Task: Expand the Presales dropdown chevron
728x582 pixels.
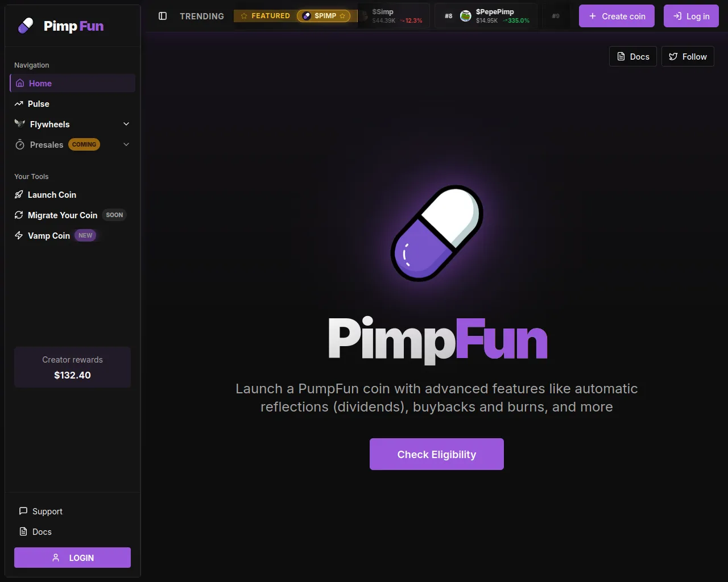Action: pyautogui.click(x=126, y=144)
